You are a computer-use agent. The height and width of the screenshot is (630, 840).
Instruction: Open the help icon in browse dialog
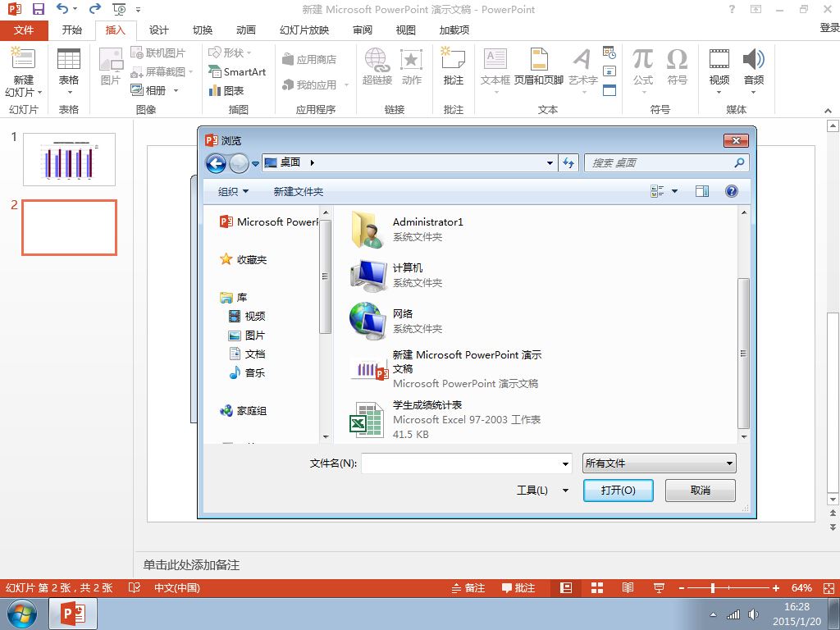click(731, 191)
